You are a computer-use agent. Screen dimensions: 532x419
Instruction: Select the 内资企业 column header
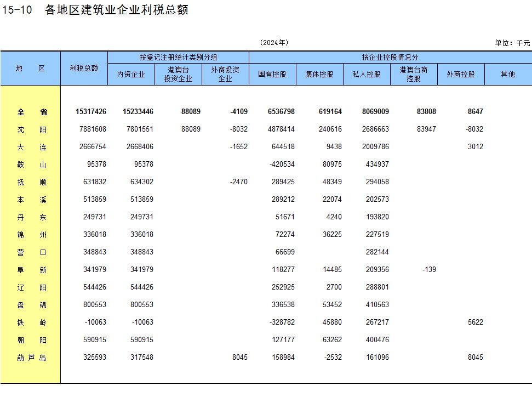[x=131, y=74]
